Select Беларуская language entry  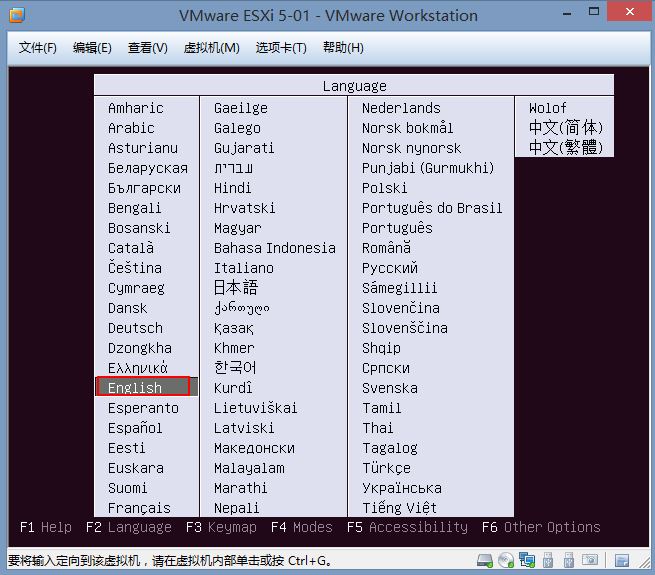click(x=147, y=168)
